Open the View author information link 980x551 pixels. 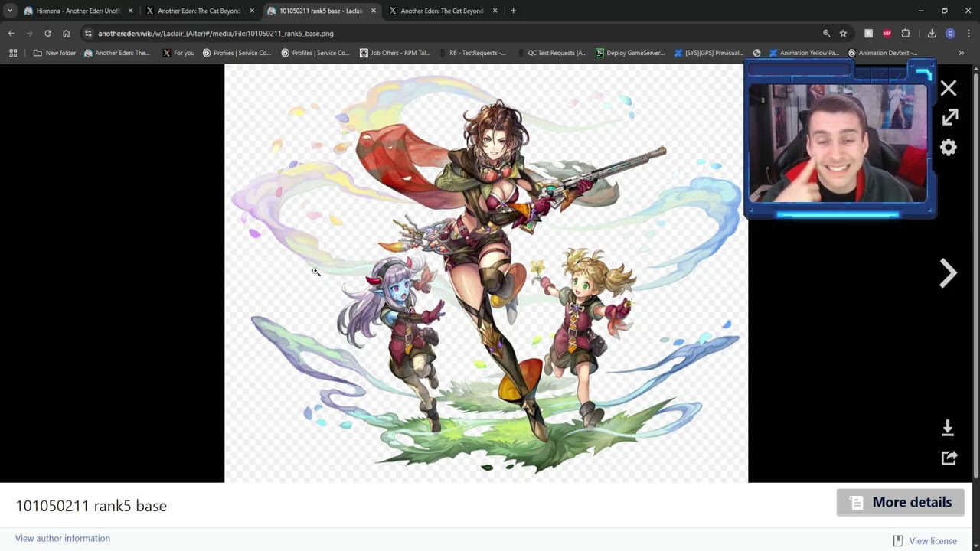(63, 539)
